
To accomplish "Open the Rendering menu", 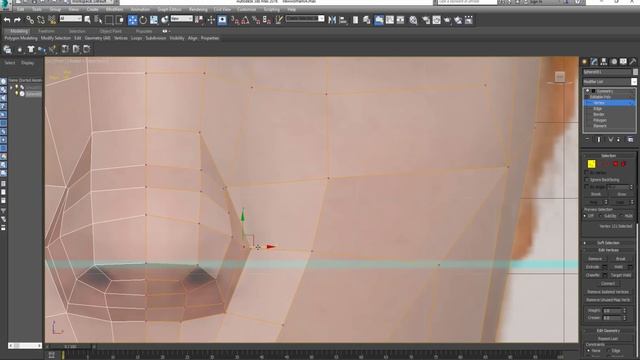I will point(198,9).
